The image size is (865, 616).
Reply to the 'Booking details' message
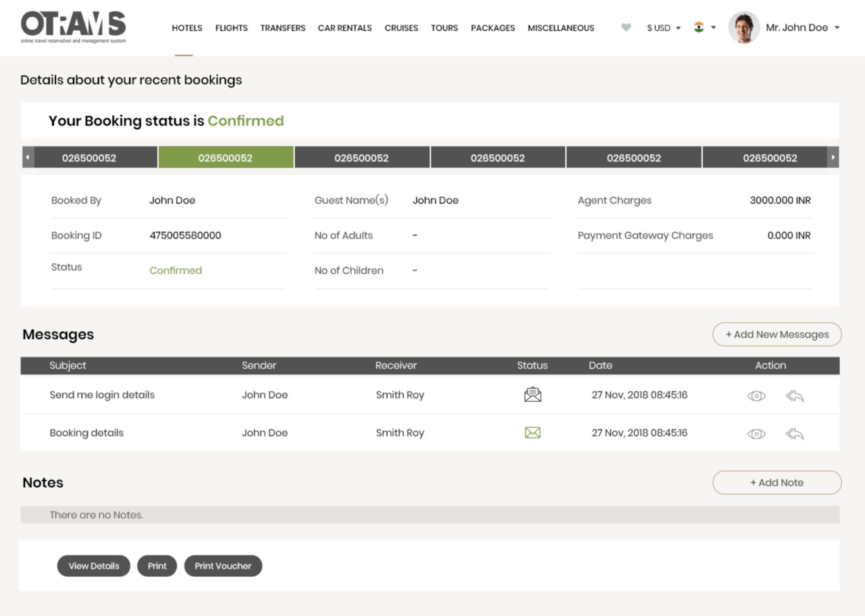pos(794,434)
